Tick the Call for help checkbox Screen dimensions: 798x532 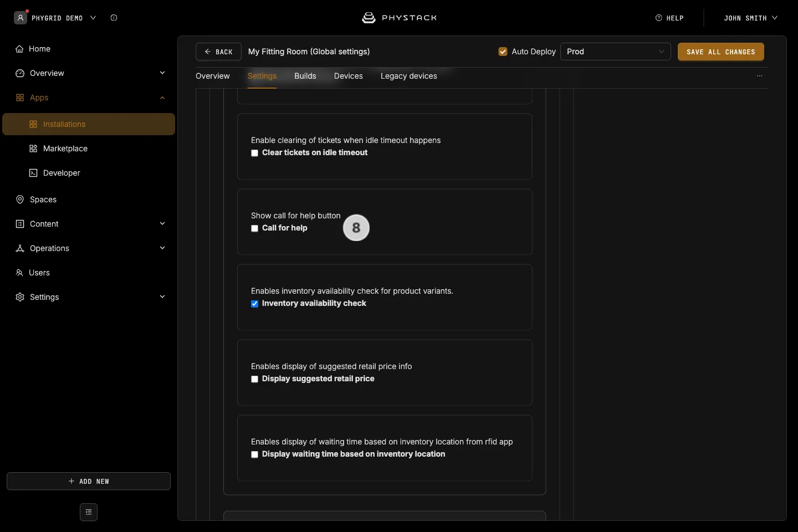254,228
